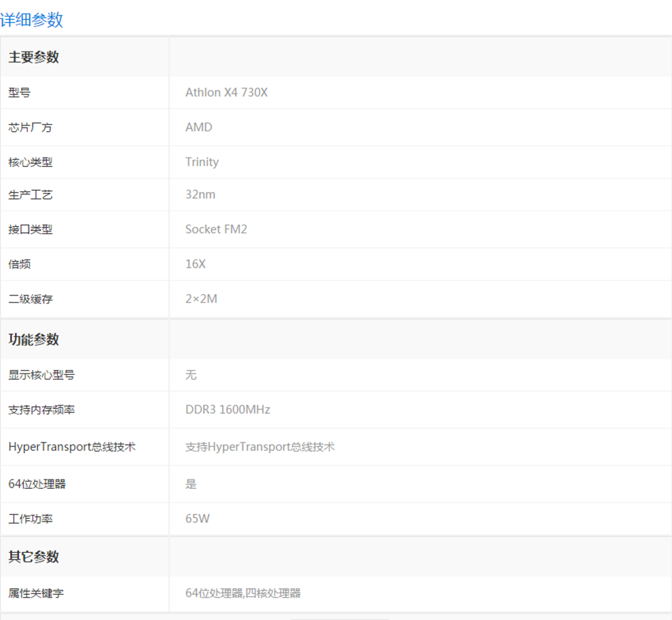
Task: Click the 详细参数 heading link
Action: point(32,20)
